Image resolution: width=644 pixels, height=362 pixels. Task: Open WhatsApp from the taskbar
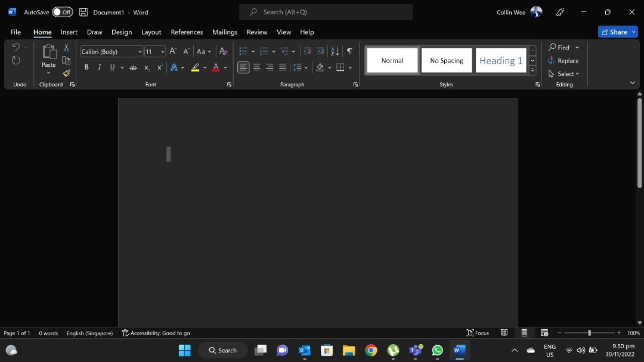pos(438,350)
